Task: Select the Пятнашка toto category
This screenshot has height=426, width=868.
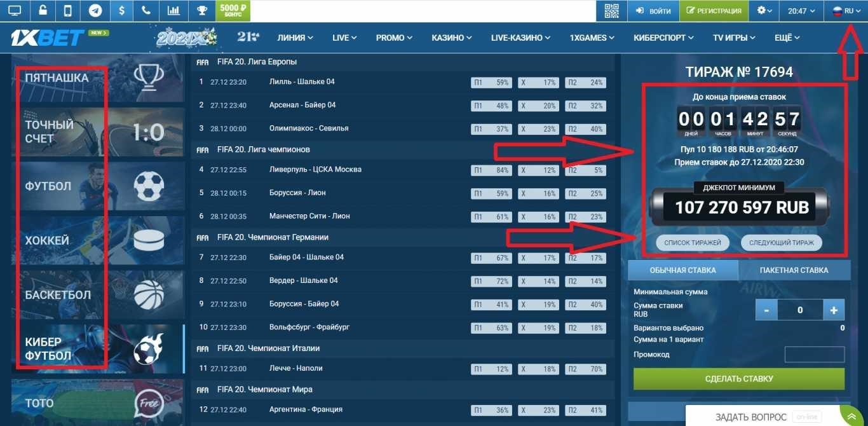Action: pos(98,78)
